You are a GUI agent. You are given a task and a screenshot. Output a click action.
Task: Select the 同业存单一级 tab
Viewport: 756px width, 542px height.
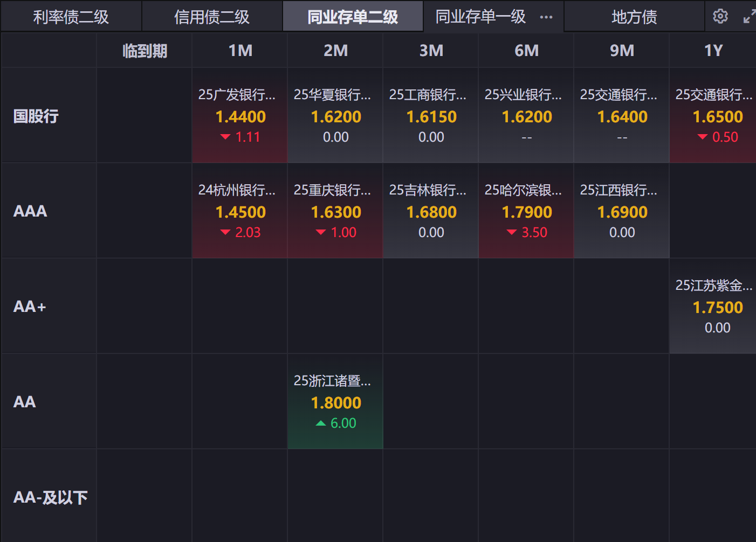point(480,17)
